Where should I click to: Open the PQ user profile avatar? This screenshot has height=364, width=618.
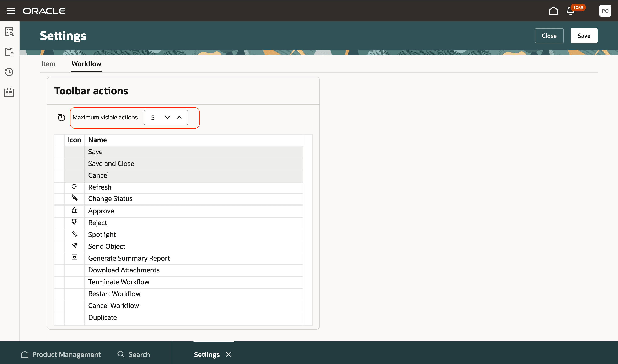[x=605, y=11]
